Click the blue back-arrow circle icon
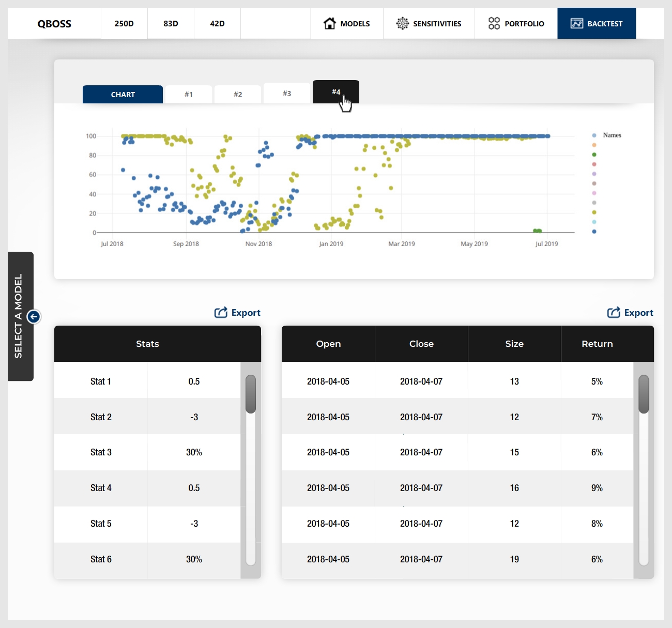Image resolution: width=672 pixels, height=628 pixels. point(34,316)
